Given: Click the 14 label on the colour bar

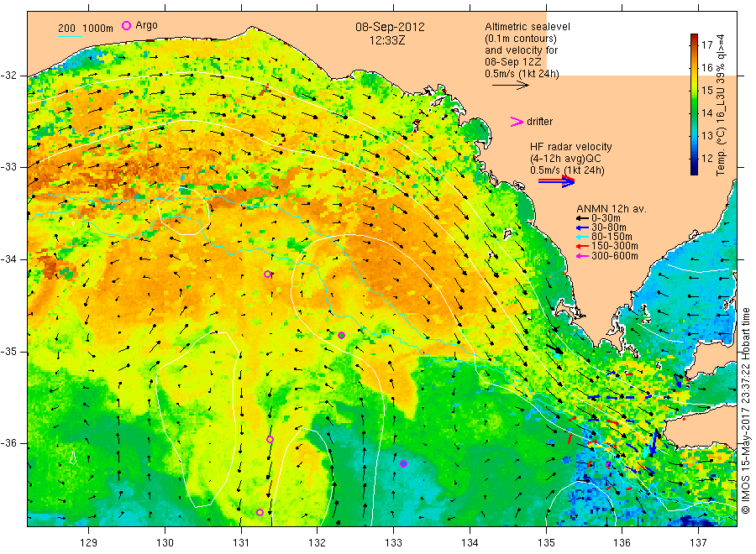Looking at the screenshot, I should tap(706, 113).
